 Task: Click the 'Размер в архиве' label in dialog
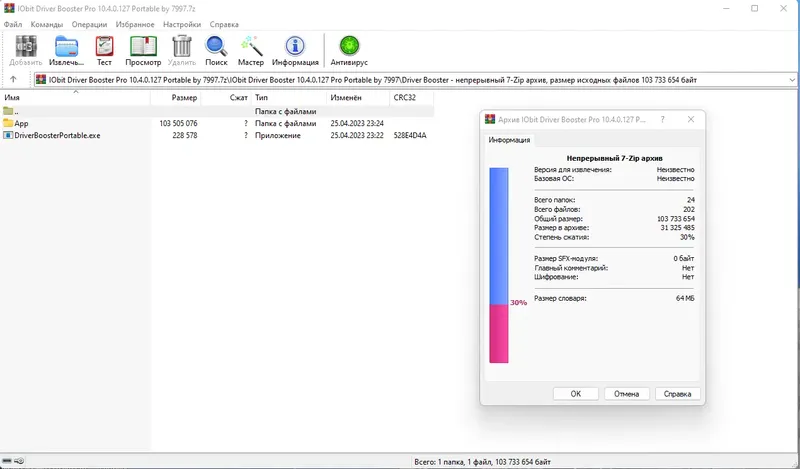tap(561, 228)
